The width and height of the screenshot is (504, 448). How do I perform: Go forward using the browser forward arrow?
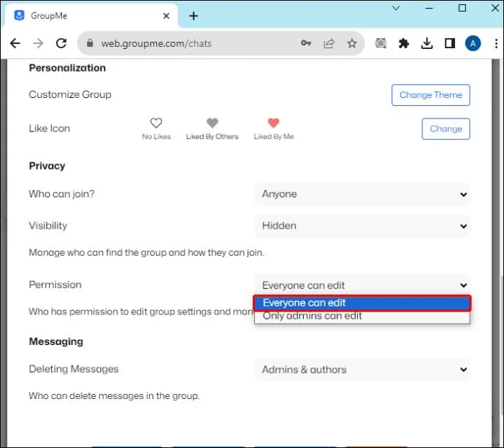(38, 43)
